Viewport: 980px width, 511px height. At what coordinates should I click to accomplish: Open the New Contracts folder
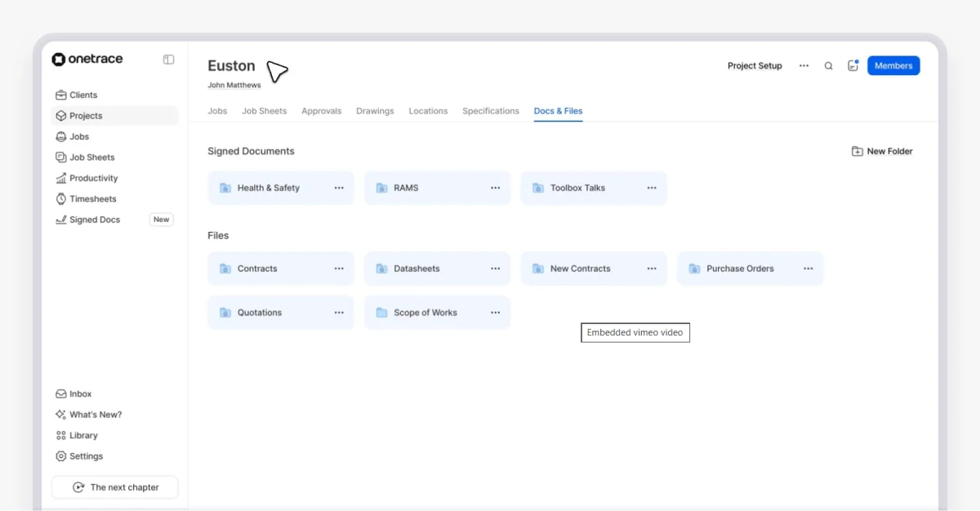594,269
